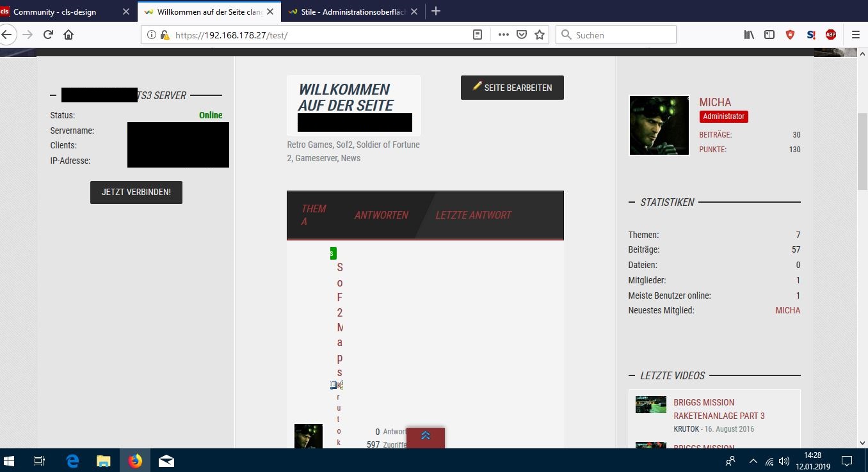Open a new browser tab
This screenshot has width=868, height=472.
point(436,12)
